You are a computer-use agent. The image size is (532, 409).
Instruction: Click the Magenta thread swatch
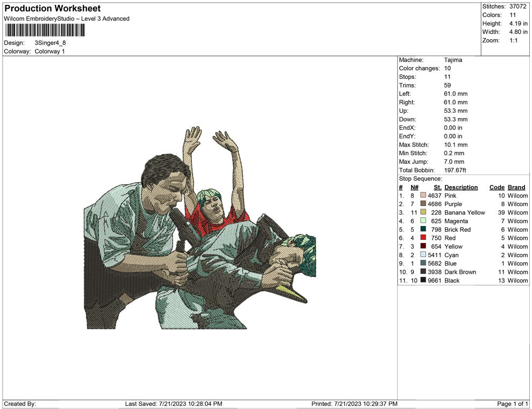(423, 221)
